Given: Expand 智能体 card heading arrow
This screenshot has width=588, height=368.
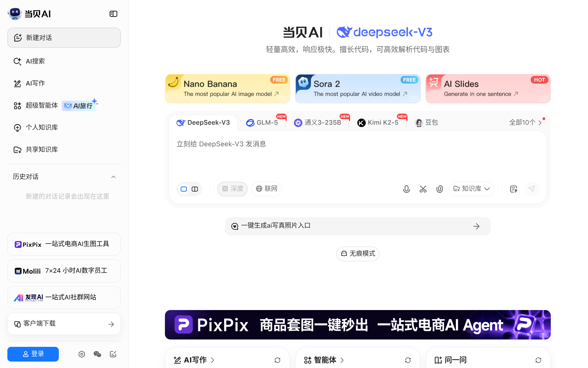Looking at the screenshot, I should tap(342, 360).
